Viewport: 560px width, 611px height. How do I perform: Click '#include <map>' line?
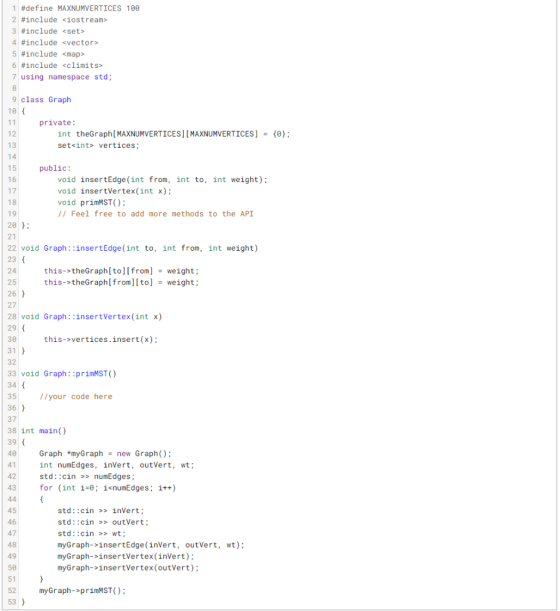point(53,54)
